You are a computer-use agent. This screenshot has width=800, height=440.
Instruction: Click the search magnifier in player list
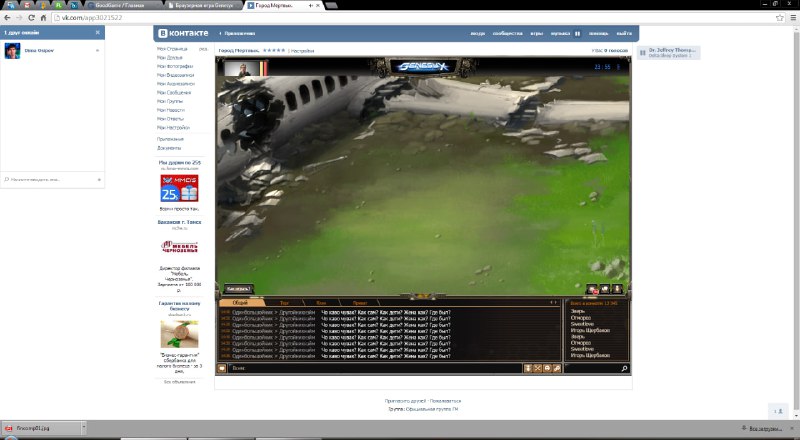click(624, 368)
